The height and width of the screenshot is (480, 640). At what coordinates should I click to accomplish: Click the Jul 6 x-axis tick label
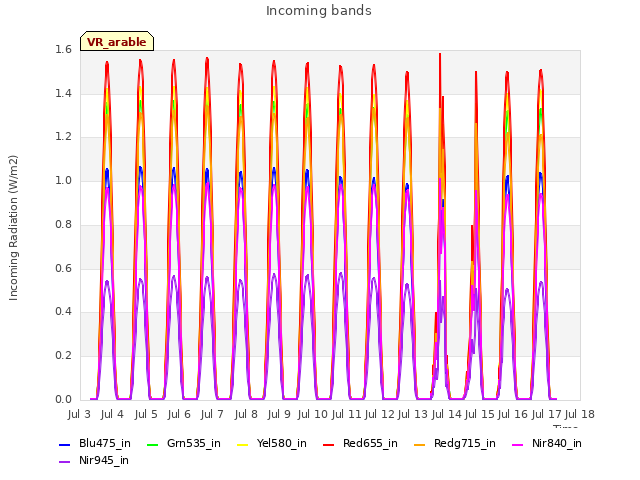[x=179, y=414]
